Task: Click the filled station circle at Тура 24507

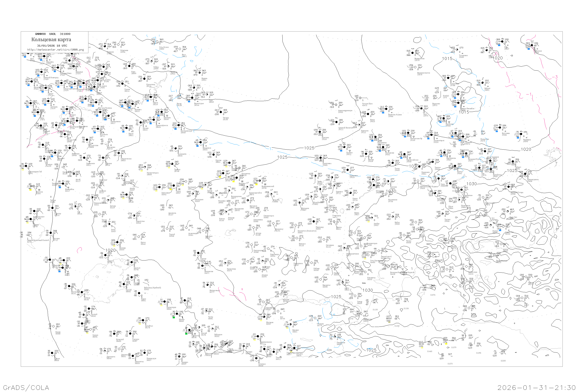Action: click(502, 42)
